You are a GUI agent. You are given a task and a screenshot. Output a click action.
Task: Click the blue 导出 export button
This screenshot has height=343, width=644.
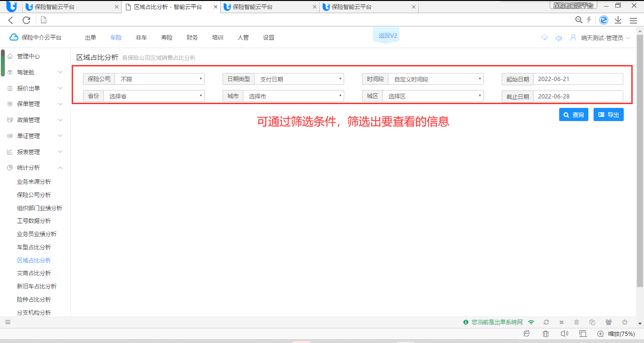click(x=609, y=114)
